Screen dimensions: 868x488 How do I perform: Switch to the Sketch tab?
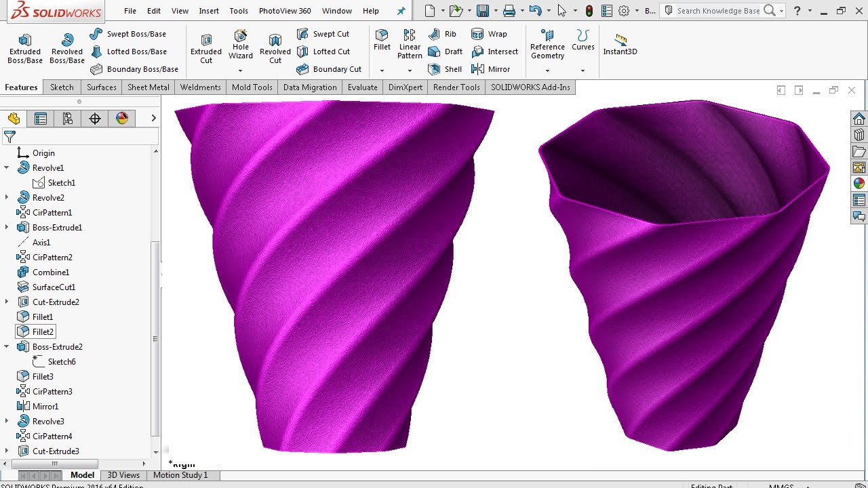(62, 87)
